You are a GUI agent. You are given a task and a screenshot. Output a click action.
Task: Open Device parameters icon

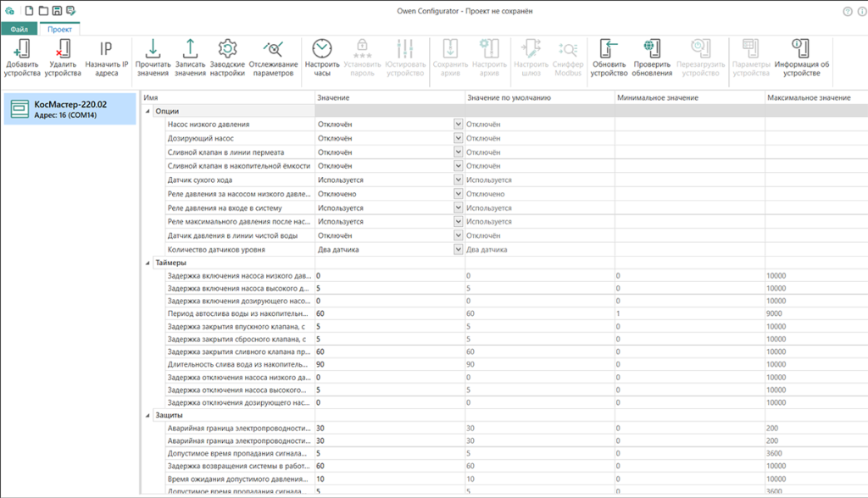point(751,48)
